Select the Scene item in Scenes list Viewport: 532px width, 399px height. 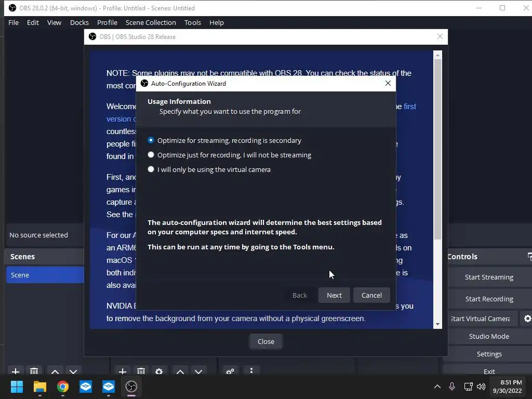45,275
